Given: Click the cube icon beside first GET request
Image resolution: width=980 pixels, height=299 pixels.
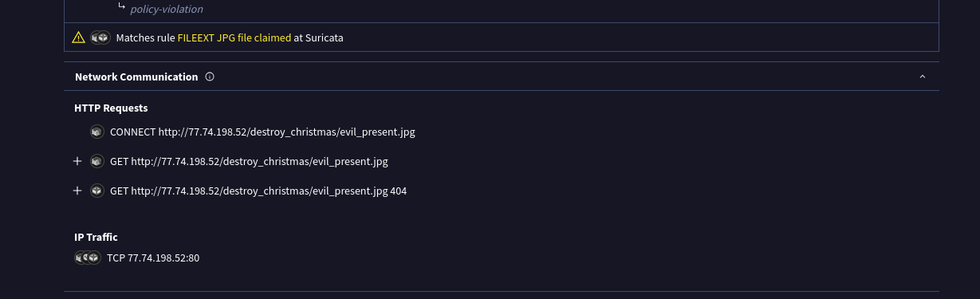Looking at the screenshot, I should click(x=97, y=161).
